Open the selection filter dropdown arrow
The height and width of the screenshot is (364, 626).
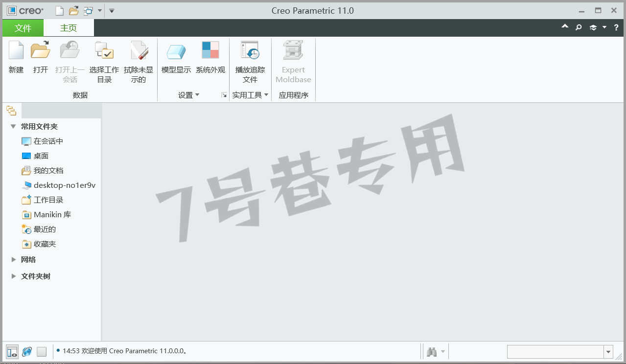608,352
